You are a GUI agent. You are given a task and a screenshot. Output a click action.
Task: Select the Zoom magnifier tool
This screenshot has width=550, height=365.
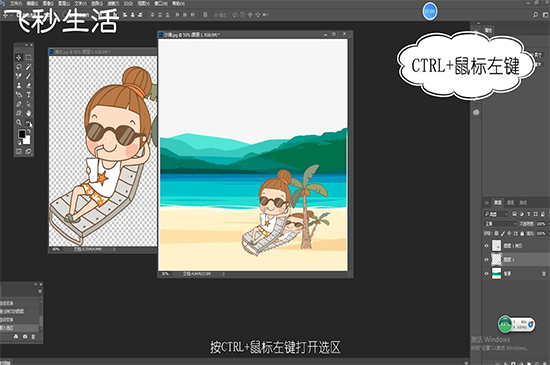click(19, 122)
